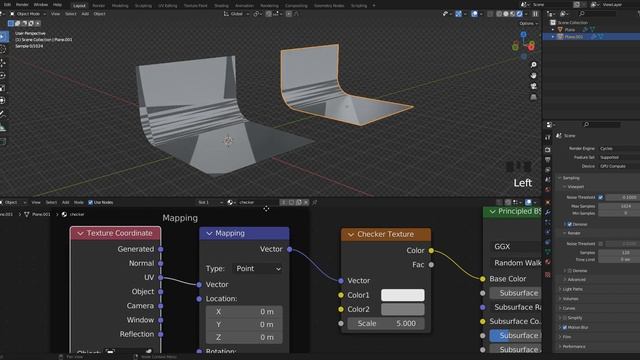Open Mapping Type Point dropdown
The height and width of the screenshot is (360, 640).
pos(258,269)
